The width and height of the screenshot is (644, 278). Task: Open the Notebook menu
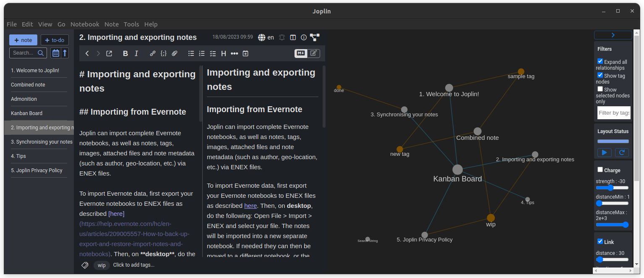85,24
